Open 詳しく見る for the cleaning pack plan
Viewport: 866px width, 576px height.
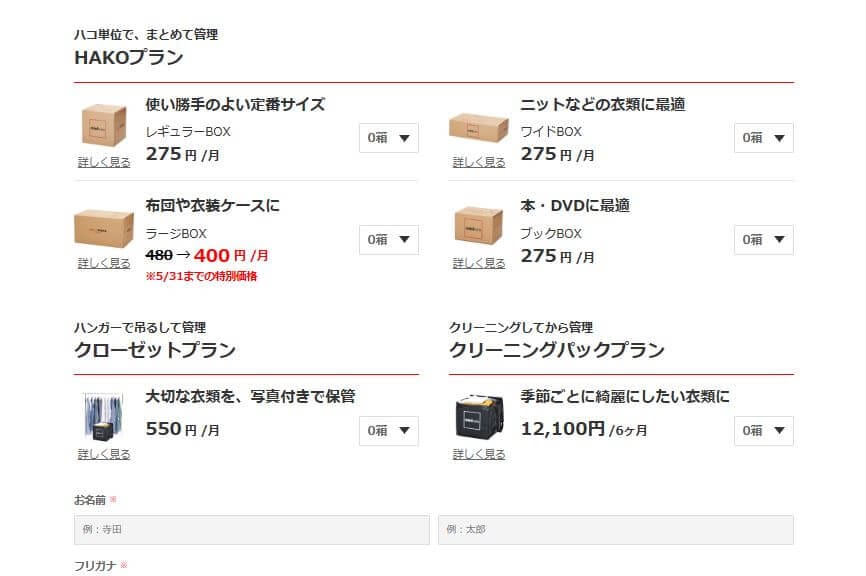pos(479,454)
